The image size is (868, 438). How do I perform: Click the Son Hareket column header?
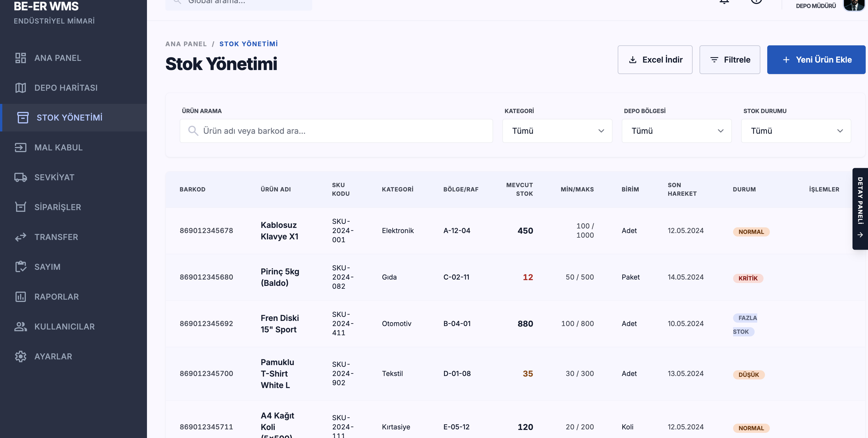682,189
